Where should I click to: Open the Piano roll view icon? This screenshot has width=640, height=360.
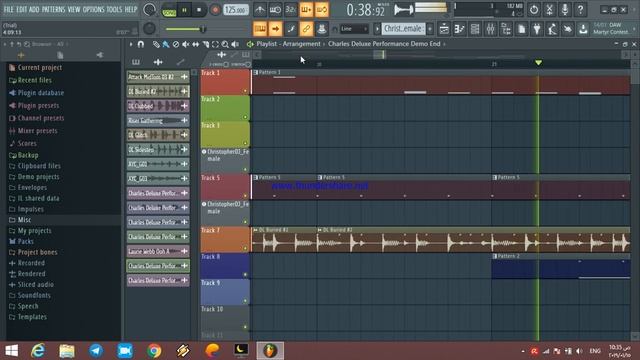pos(460,29)
